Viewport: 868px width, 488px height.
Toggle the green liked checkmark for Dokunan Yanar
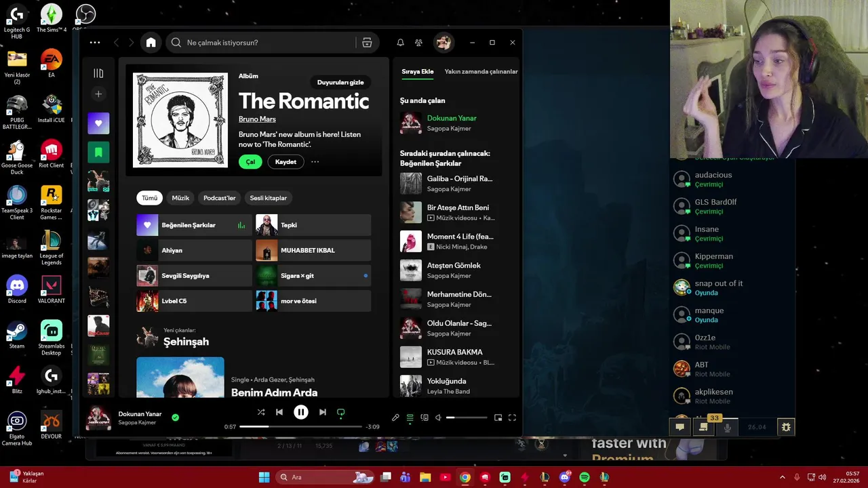click(175, 418)
